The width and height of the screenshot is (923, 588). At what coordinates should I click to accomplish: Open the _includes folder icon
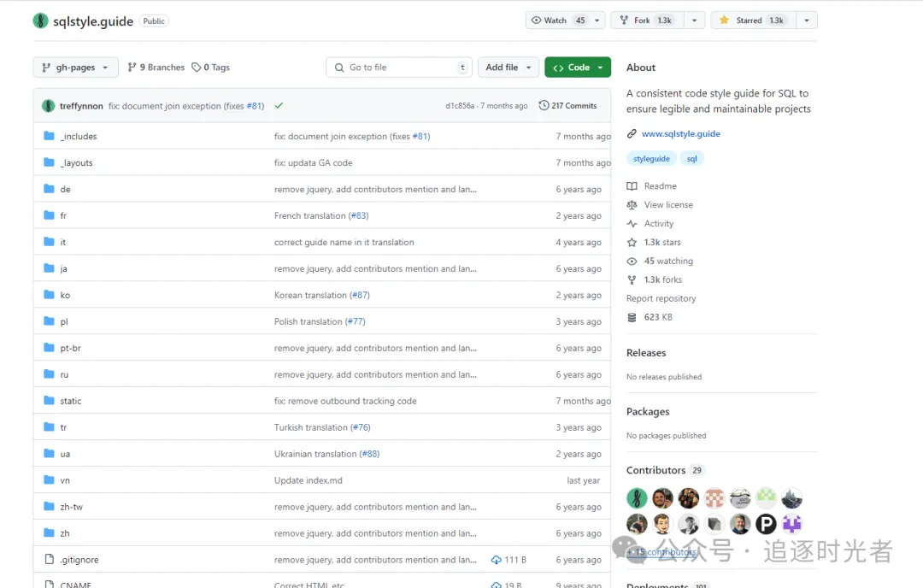point(49,136)
